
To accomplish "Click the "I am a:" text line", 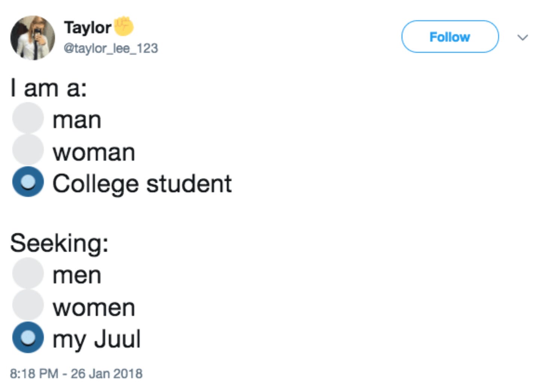I will [49, 89].
